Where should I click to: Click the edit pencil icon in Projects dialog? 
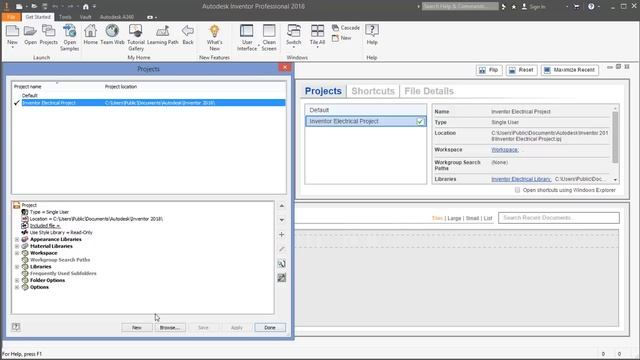[282, 249]
